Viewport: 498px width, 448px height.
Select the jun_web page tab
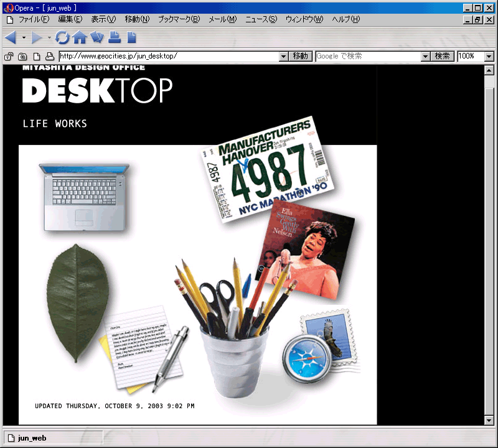pyautogui.click(x=53, y=438)
